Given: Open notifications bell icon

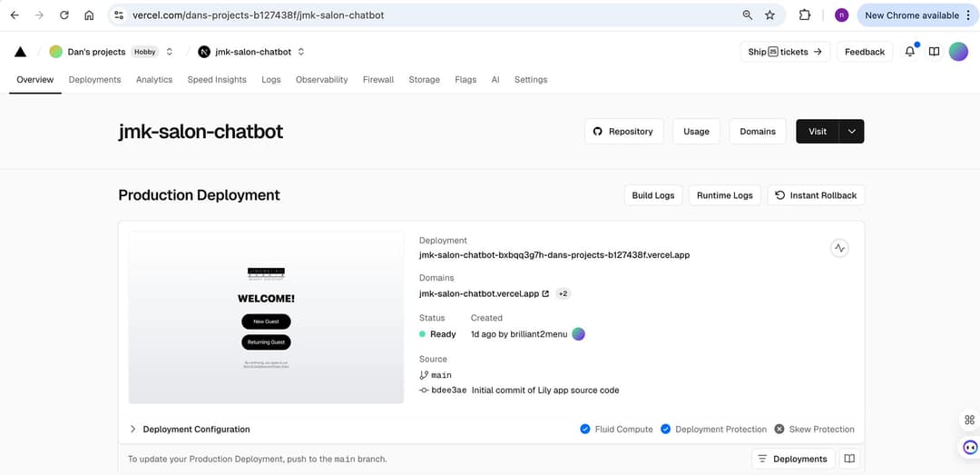Looking at the screenshot, I should click(x=910, y=52).
